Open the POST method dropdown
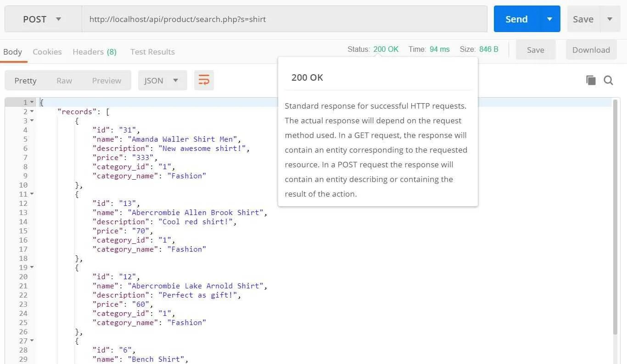627x364 pixels. click(43, 19)
